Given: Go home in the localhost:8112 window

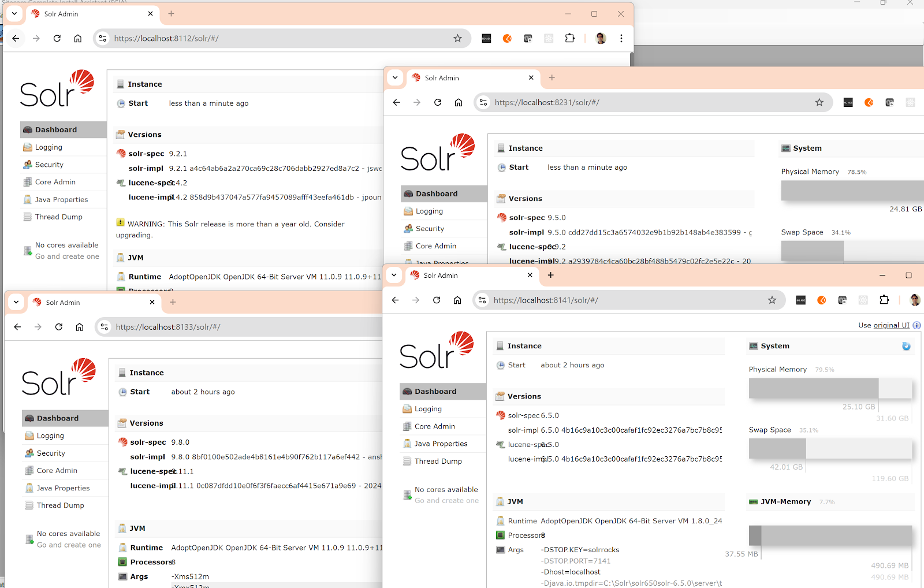Looking at the screenshot, I should [78, 38].
